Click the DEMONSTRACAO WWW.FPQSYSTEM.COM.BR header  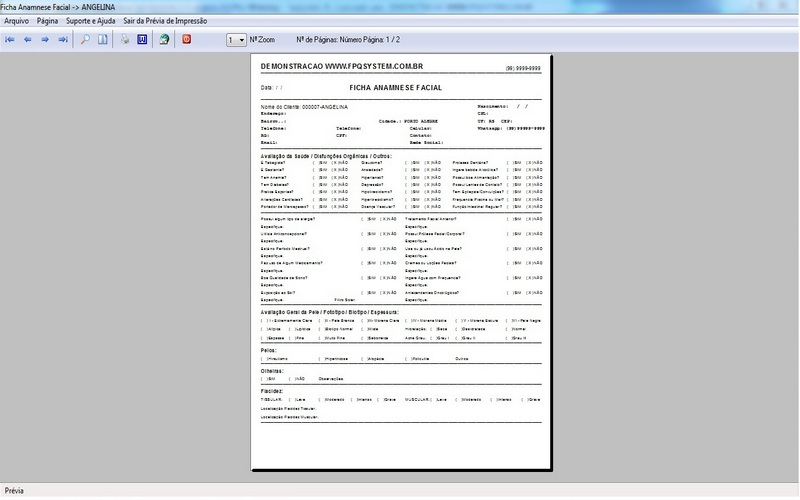(342, 66)
